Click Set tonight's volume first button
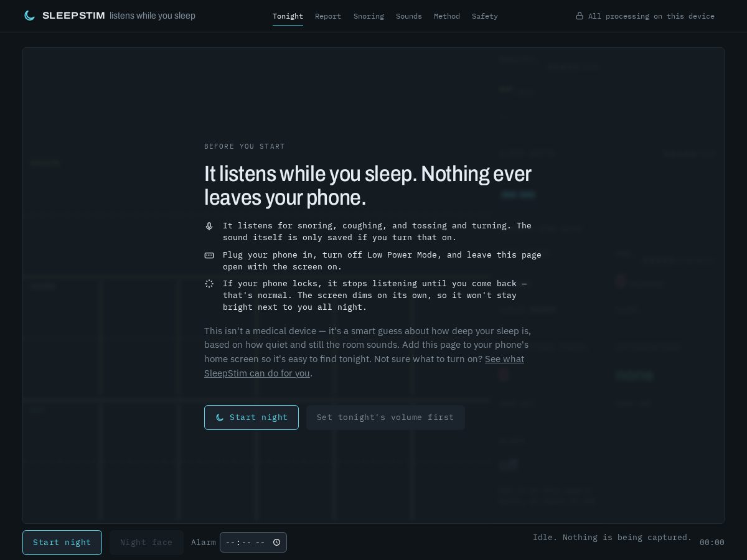 point(385,418)
